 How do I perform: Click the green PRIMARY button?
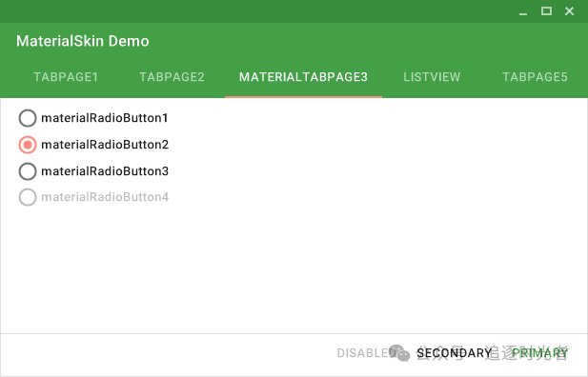click(x=540, y=353)
